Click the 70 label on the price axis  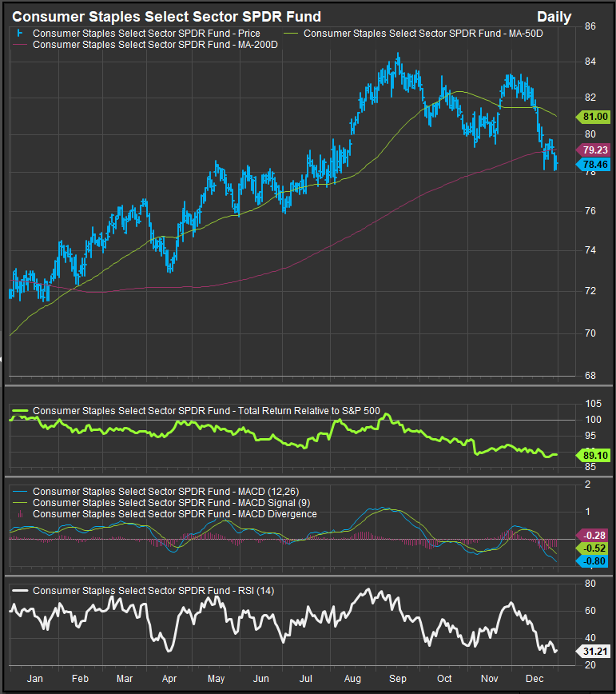[590, 333]
